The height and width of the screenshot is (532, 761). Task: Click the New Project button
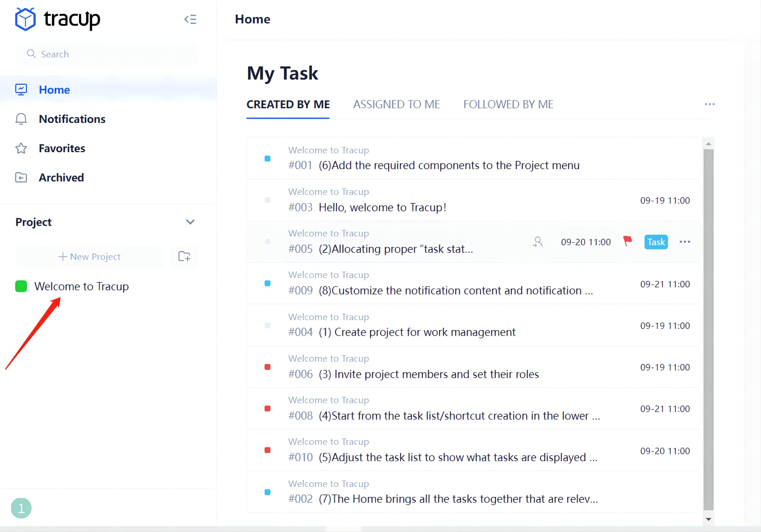(x=90, y=256)
